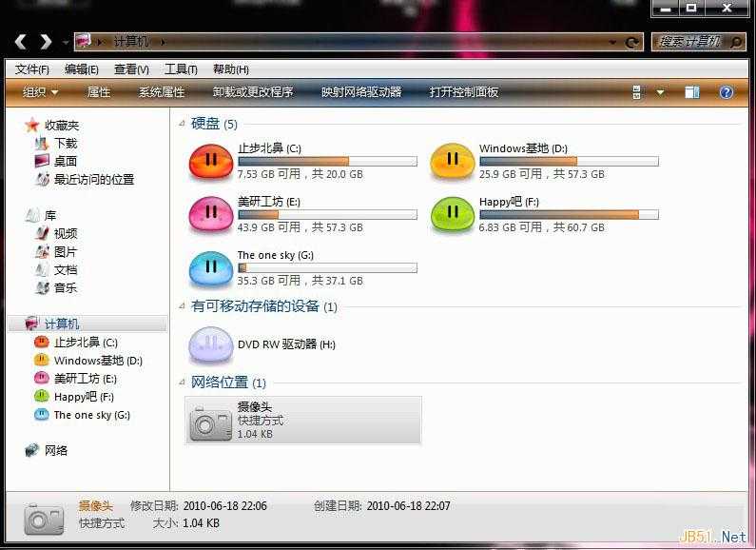Viewport: 756px width, 550px height.
Task: Open the 视频 library
Action: [66, 233]
